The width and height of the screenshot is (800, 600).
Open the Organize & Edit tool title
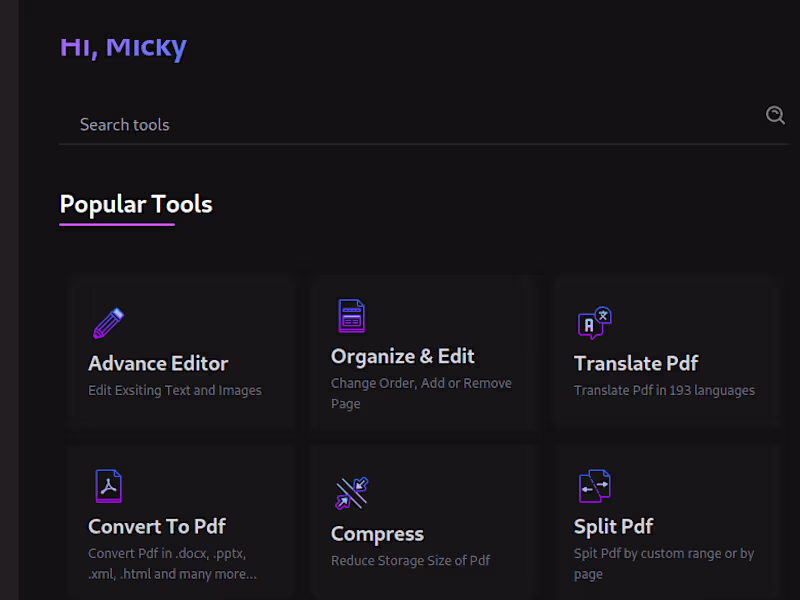[x=403, y=356]
